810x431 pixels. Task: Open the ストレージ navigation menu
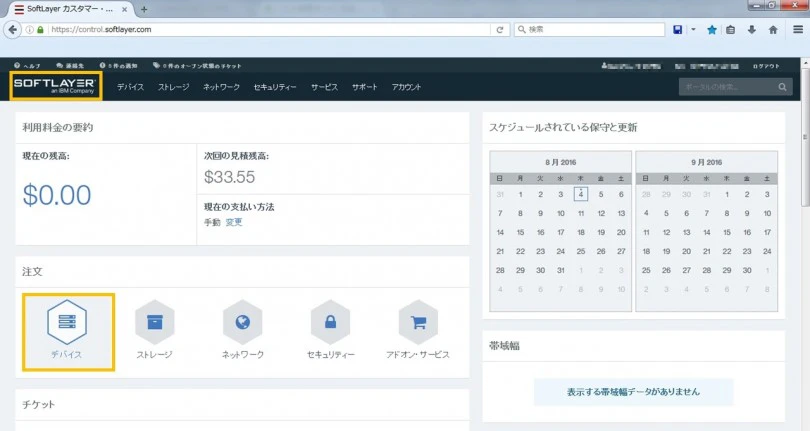point(174,87)
